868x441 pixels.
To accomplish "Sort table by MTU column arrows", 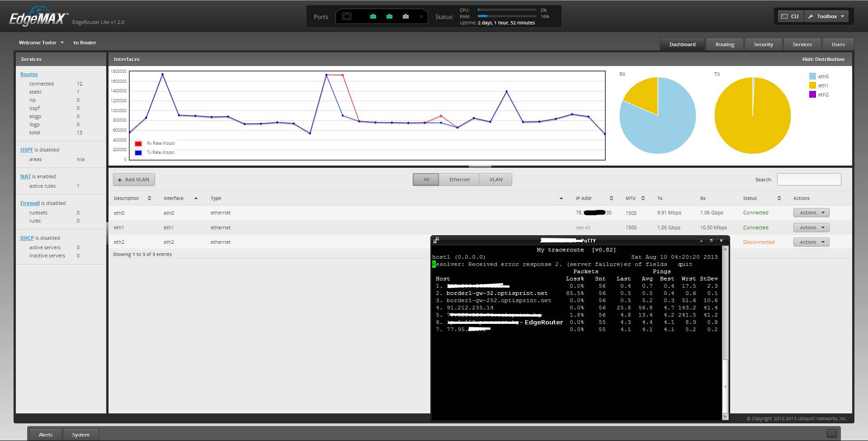I will (643, 198).
